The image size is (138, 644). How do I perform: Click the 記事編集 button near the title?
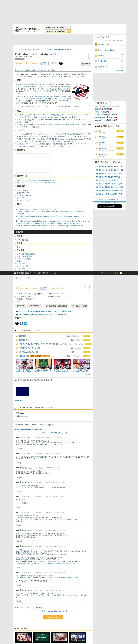click(86, 64)
